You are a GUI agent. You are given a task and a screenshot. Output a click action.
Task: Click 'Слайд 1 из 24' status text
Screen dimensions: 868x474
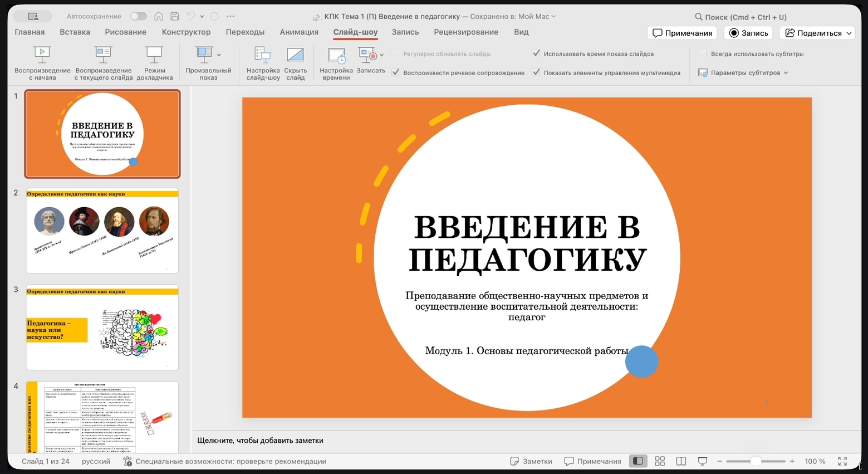pos(46,461)
